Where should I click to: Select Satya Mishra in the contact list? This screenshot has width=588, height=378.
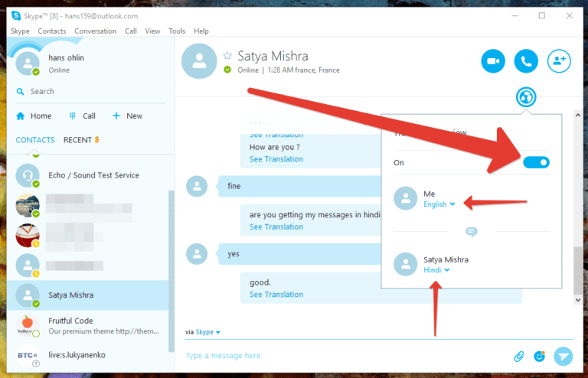[88, 295]
